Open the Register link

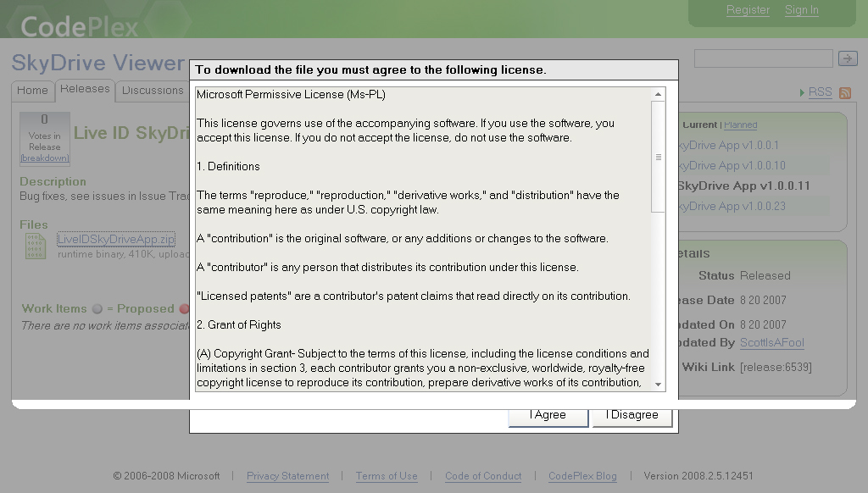[x=748, y=10]
